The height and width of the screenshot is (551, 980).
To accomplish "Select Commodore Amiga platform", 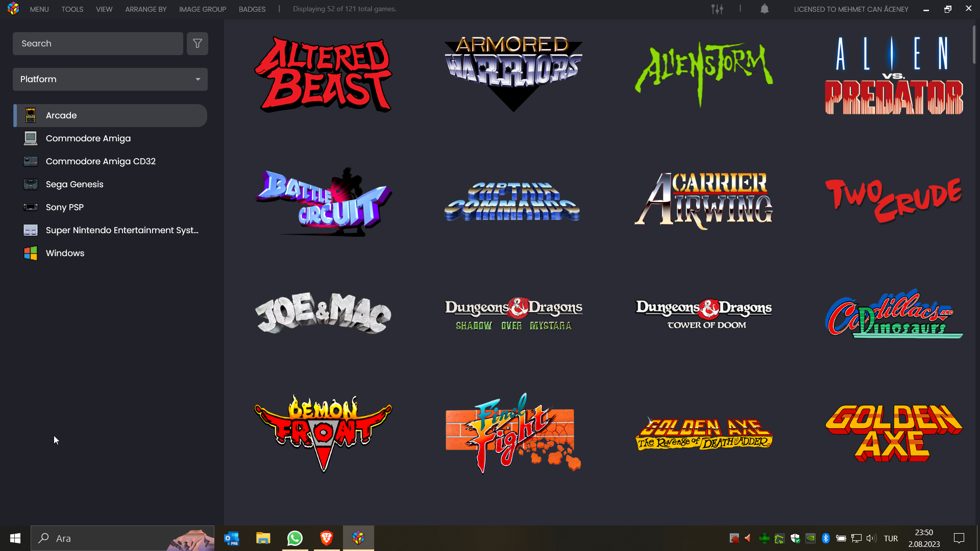I will click(x=110, y=138).
